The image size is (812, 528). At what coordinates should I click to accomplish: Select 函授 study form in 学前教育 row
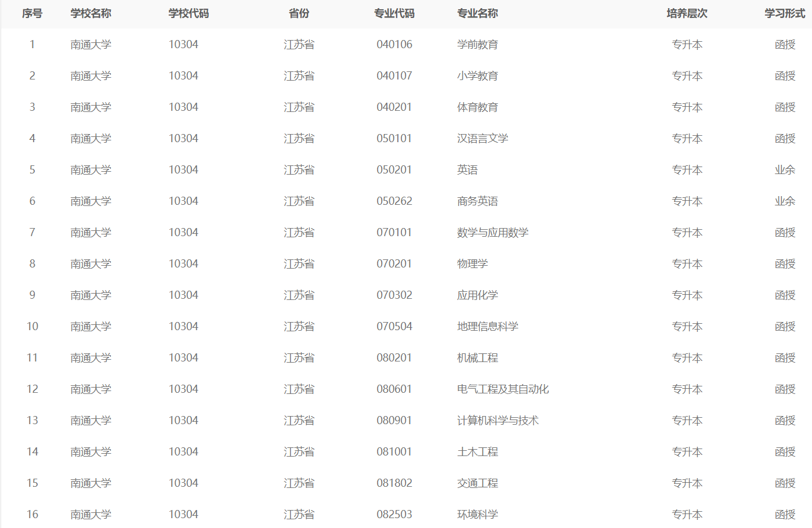(x=785, y=45)
